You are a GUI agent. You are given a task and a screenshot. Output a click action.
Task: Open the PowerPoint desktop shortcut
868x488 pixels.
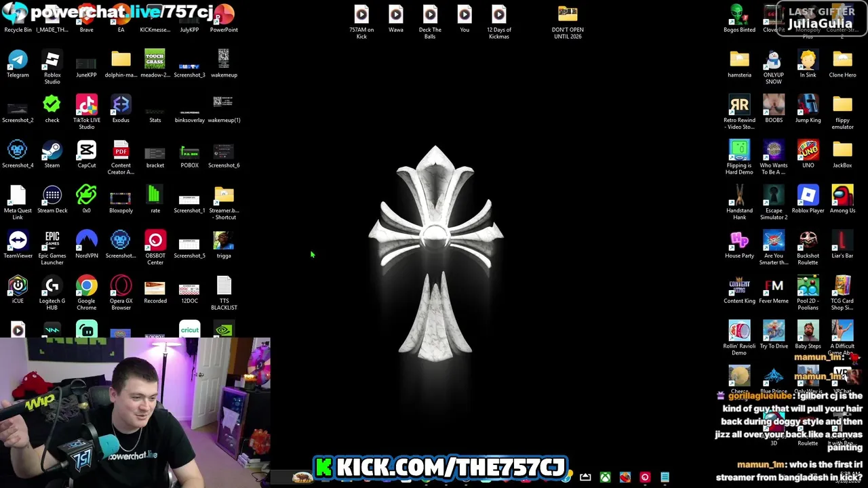pyautogui.click(x=224, y=18)
